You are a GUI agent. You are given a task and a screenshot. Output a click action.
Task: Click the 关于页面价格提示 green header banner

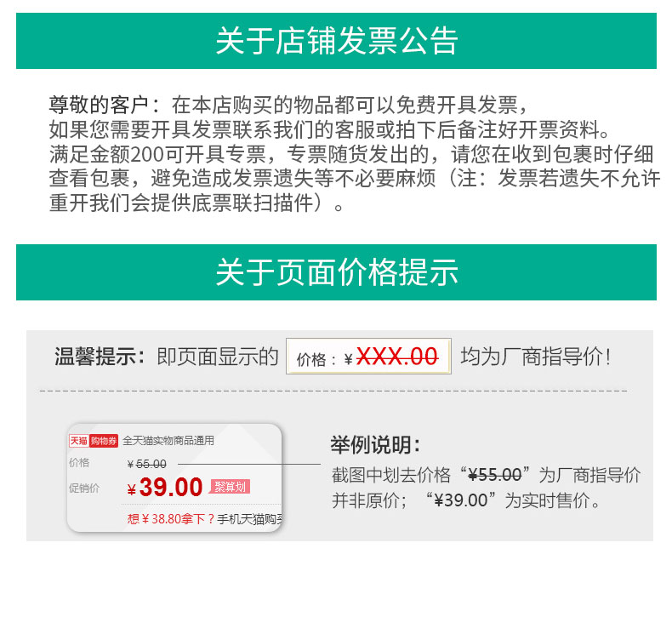(x=336, y=272)
